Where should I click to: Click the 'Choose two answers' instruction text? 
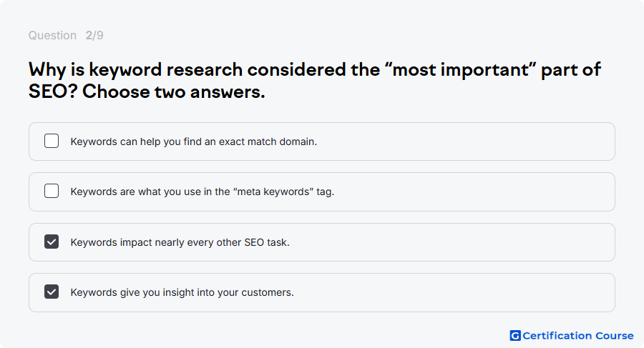point(174,91)
